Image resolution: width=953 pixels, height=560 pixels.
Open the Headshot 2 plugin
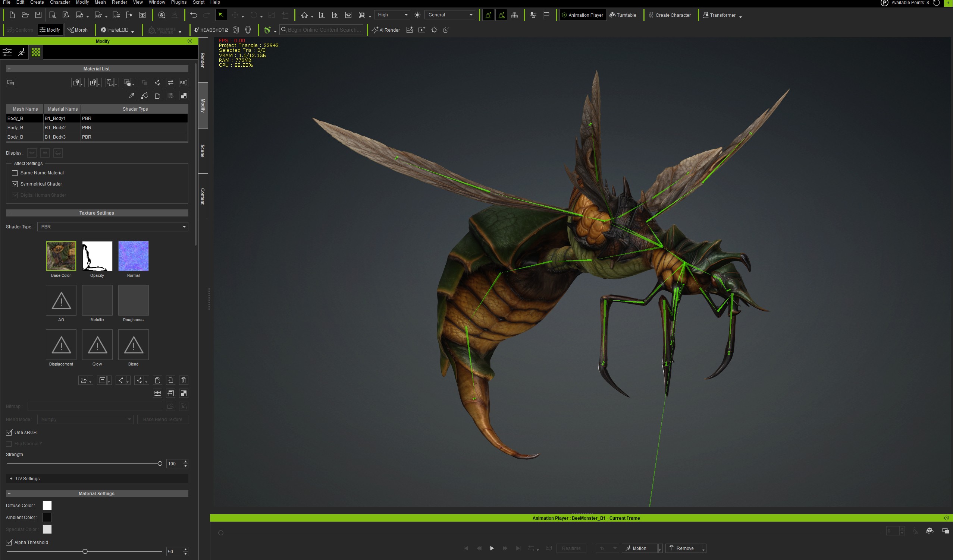(x=211, y=30)
